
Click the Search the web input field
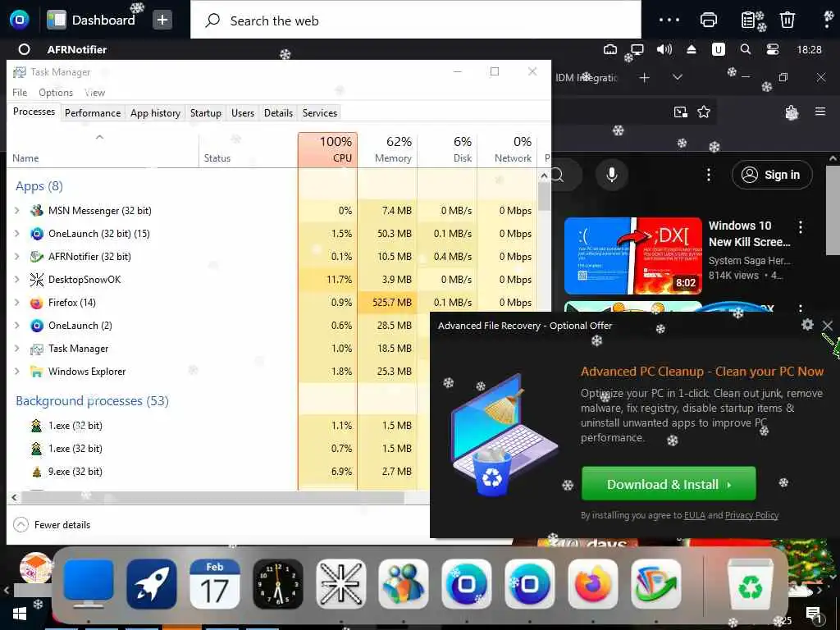(416, 21)
